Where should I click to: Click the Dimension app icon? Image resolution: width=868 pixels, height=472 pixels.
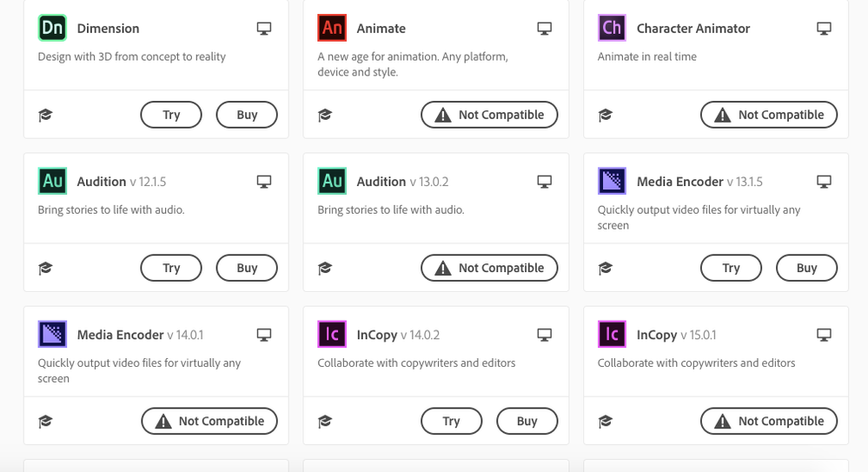(53, 28)
